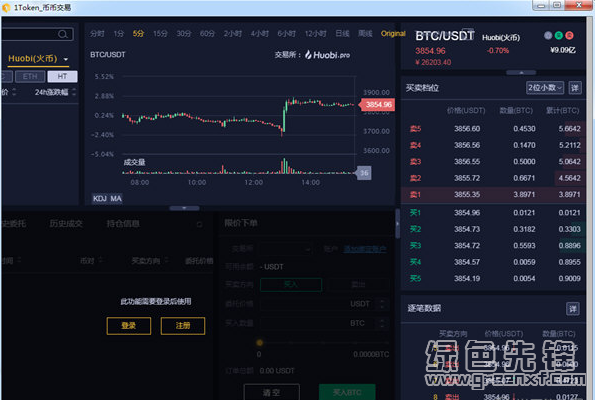Image resolution: width=595 pixels, height=400 pixels.
Task: Open the 历史成交 tab
Action: point(66,224)
